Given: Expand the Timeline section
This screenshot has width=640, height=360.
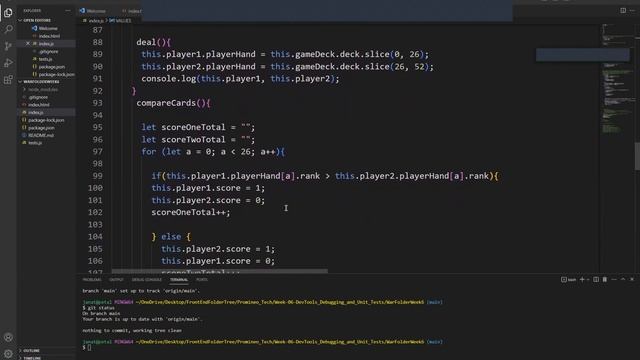Looking at the screenshot, I should click(x=32, y=358).
